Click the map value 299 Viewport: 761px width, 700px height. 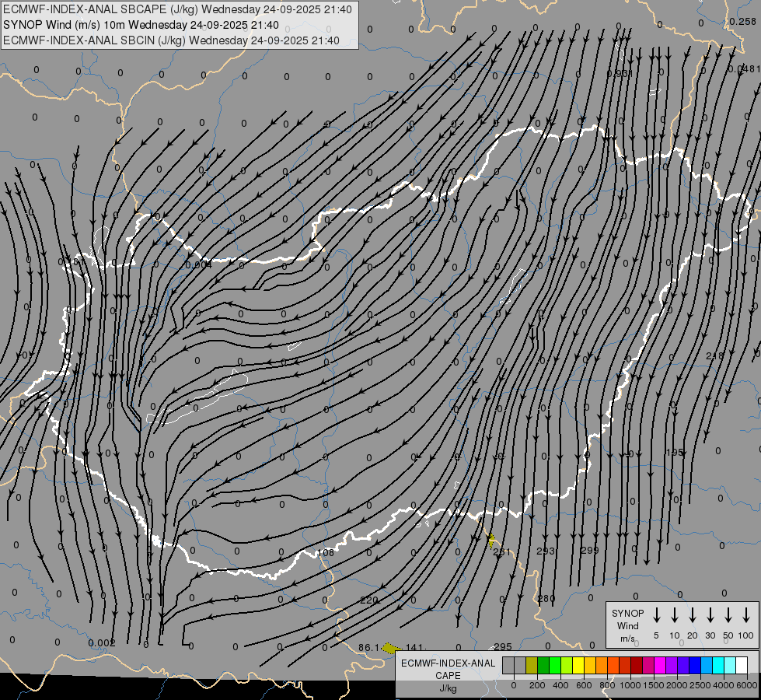[590, 550]
